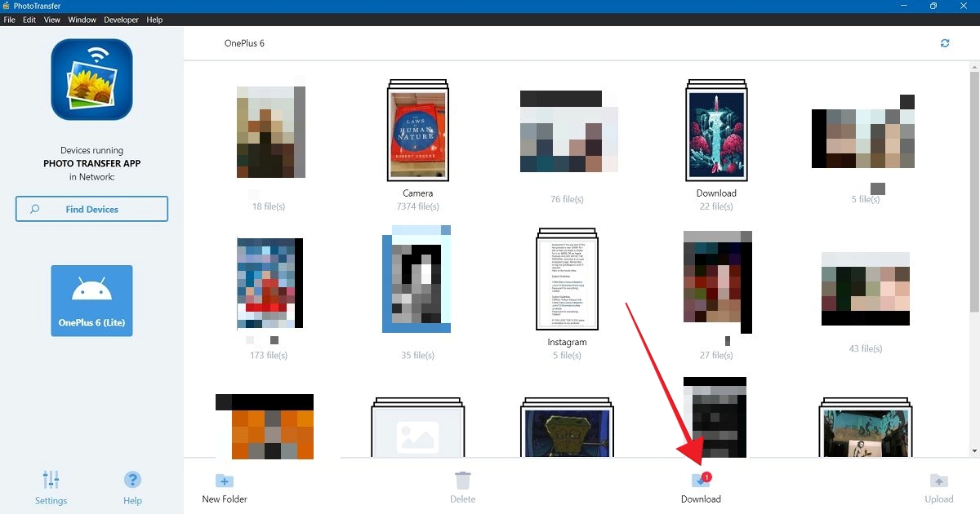Open the View menu
980x514 pixels.
coord(51,20)
